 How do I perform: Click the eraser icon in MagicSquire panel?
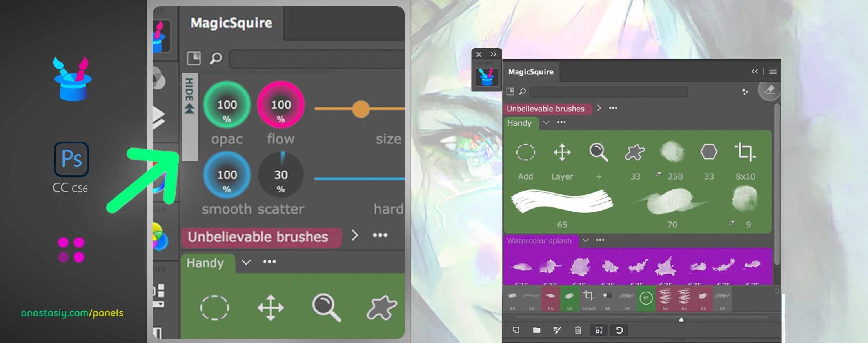pos(769,91)
